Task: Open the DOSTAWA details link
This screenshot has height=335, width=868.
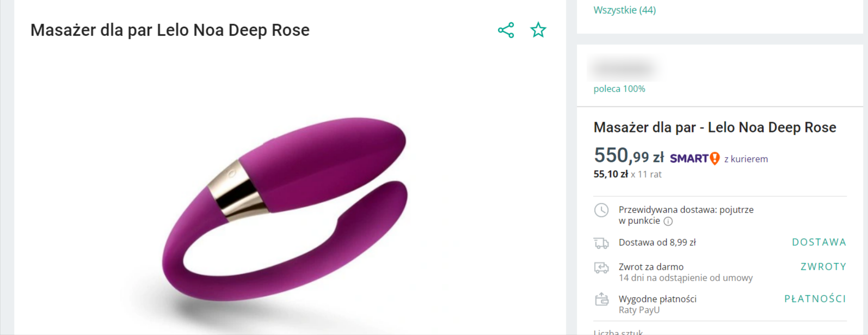Action: coord(819,242)
